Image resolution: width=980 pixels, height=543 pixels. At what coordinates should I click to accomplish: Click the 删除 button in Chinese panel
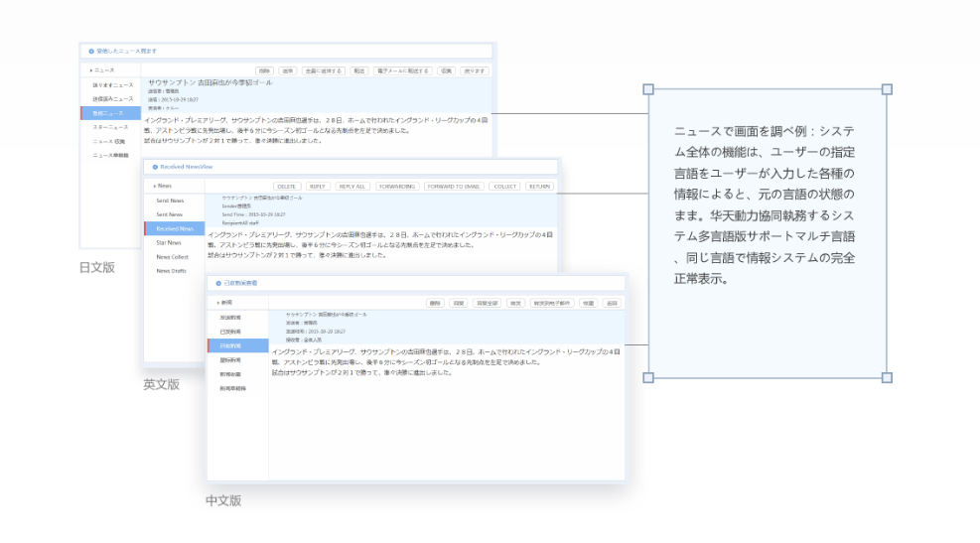click(x=435, y=302)
